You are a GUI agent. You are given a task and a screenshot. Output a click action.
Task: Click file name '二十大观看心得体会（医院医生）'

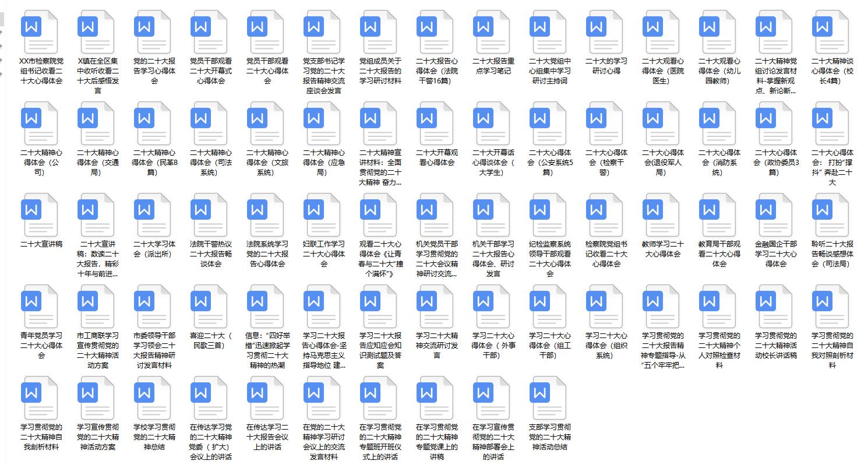[x=662, y=71]
